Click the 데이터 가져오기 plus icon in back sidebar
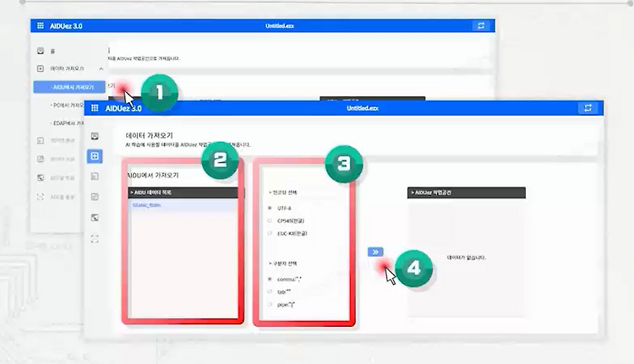 coord(41,68)
